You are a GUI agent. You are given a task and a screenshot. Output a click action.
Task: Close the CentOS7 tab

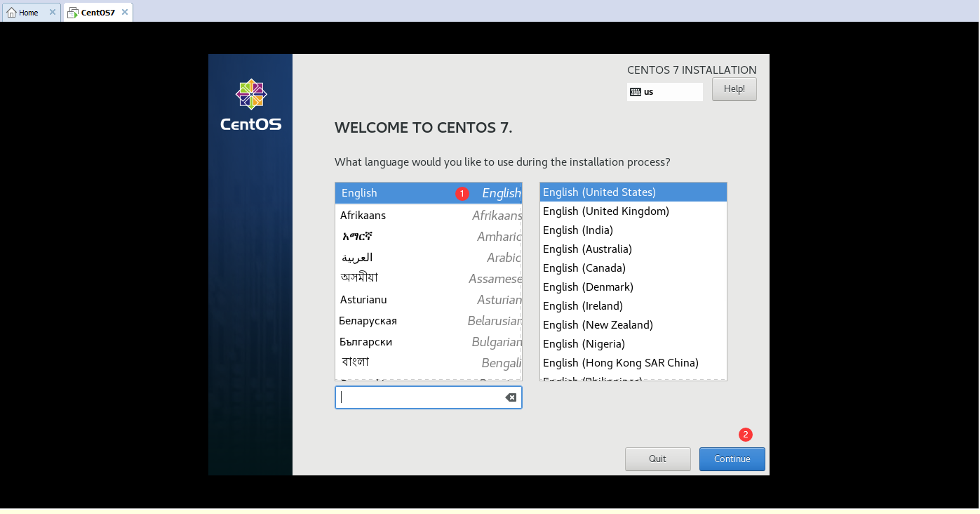(125, 12)
